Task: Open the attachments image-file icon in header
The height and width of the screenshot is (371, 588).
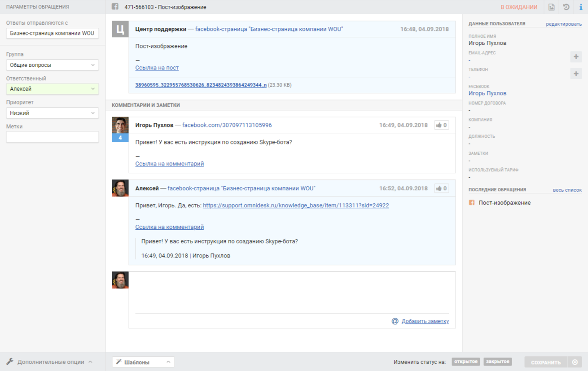Action: [x=551, y=7]
